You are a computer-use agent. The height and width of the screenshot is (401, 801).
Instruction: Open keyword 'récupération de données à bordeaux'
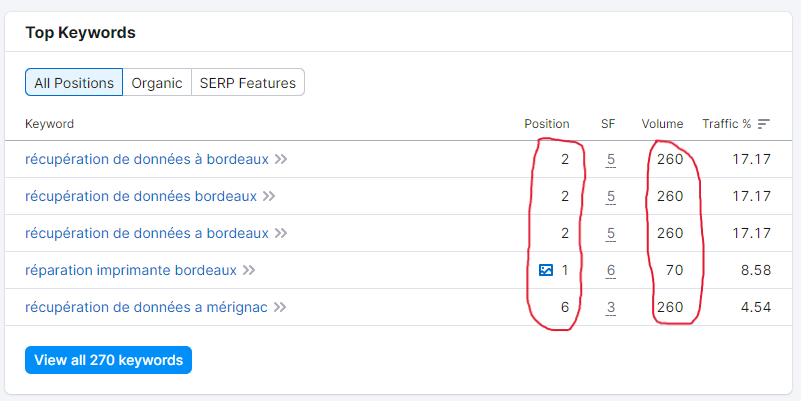[x=147, y=159]
